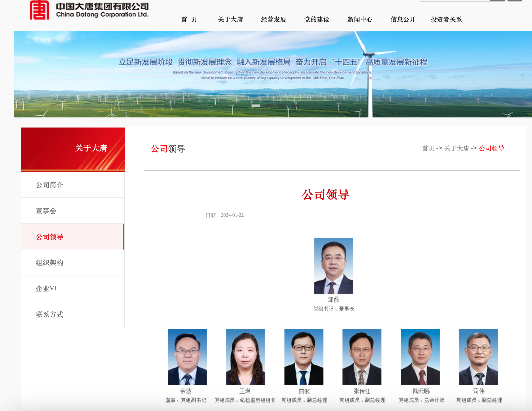
Task: Click inside the search input field
Action: pos(455,1)
